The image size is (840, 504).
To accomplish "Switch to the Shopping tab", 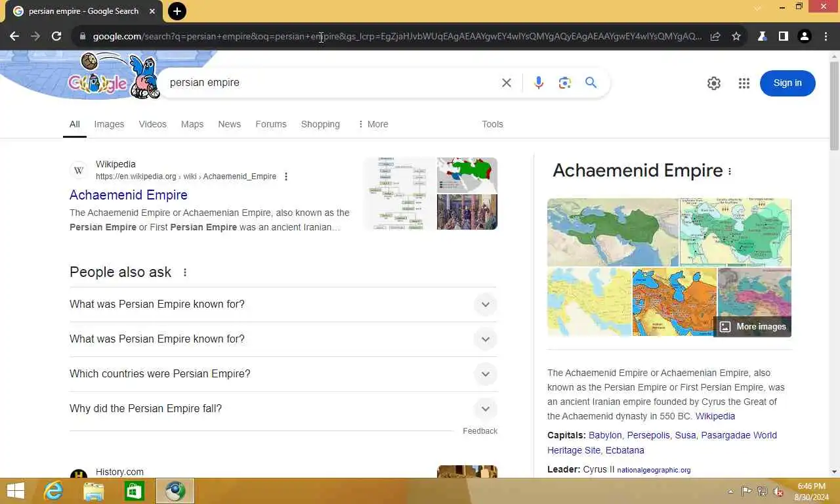I will [320, 124].
